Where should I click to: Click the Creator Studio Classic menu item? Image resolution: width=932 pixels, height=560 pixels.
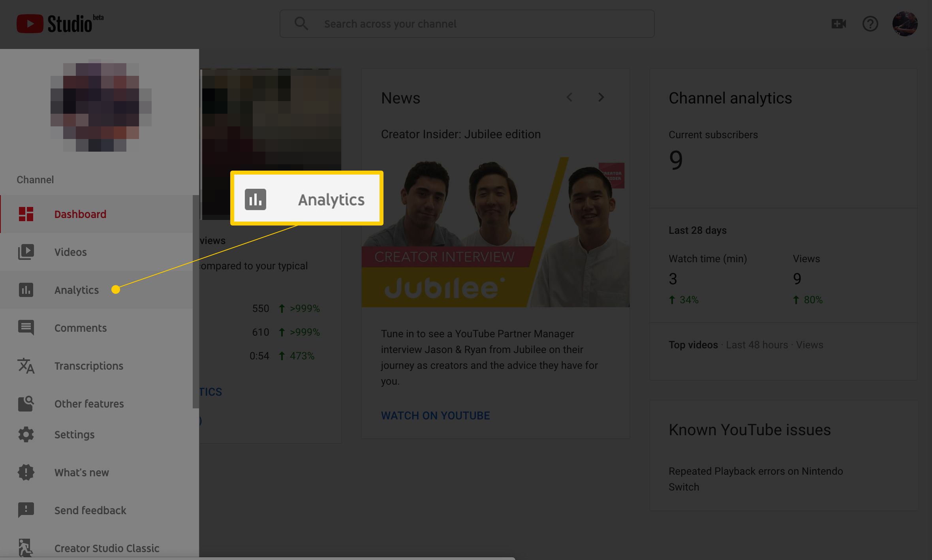[107, 547]
